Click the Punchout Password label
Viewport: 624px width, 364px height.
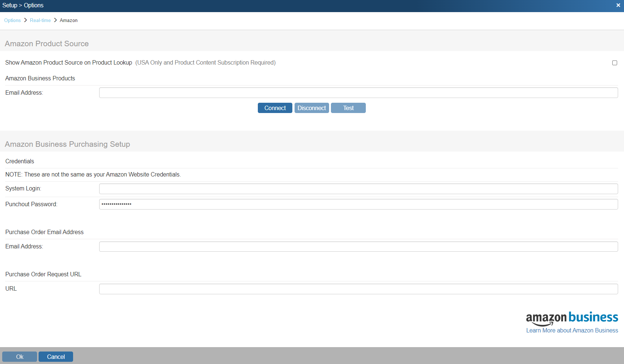coord(31,204)
